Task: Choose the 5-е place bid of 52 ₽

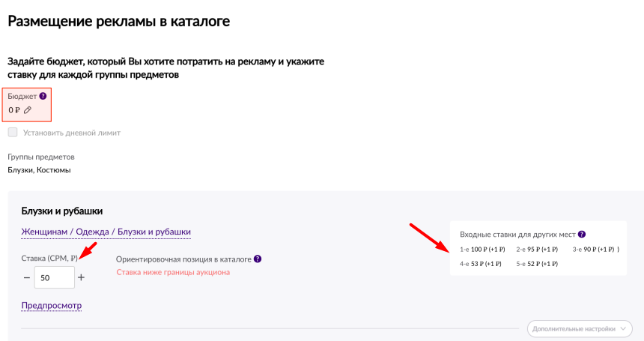Action: coord(537,264)
